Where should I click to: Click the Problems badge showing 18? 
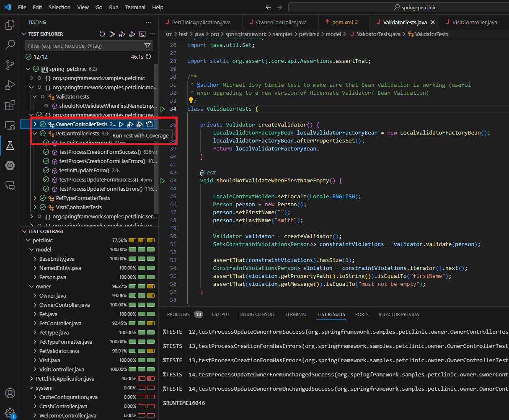pos(199,314)
